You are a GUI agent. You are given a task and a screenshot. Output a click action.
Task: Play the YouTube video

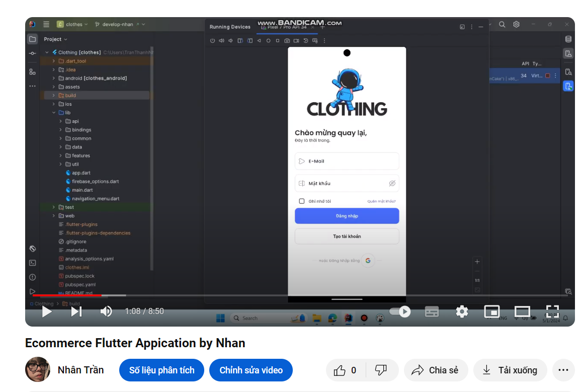point(47,311)
